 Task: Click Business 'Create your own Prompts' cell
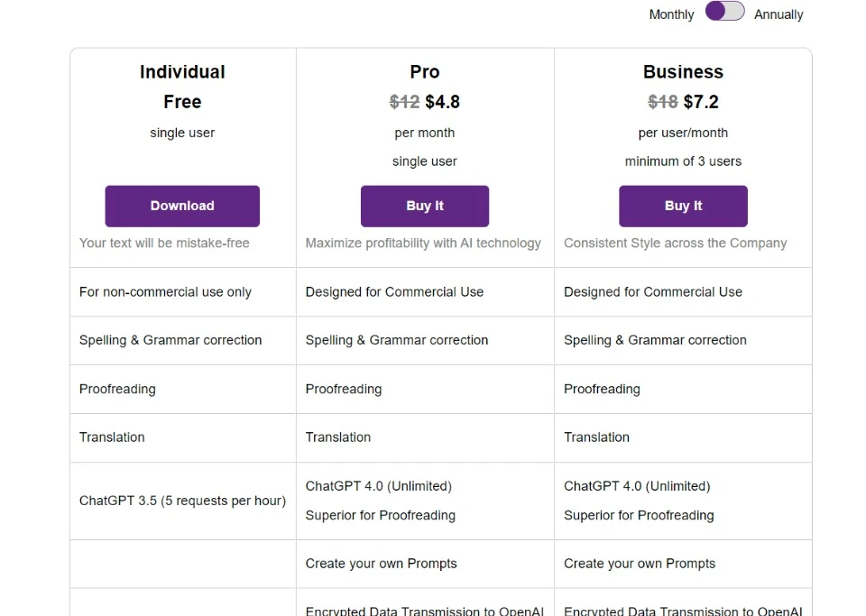640,564
